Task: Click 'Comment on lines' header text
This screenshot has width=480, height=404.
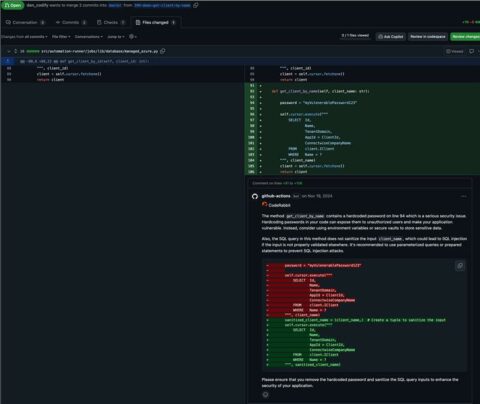Action: (x=277, y=183)
